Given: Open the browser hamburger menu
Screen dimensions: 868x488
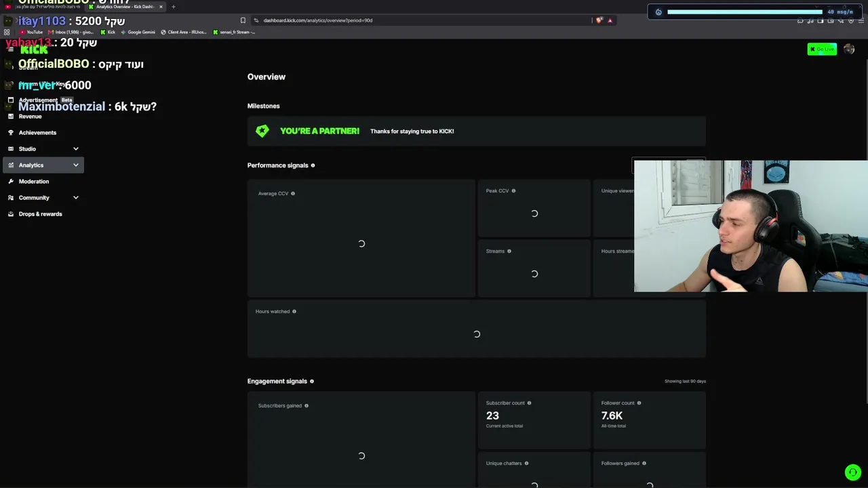Looking at the screenshot, I should tap(861, 20).
